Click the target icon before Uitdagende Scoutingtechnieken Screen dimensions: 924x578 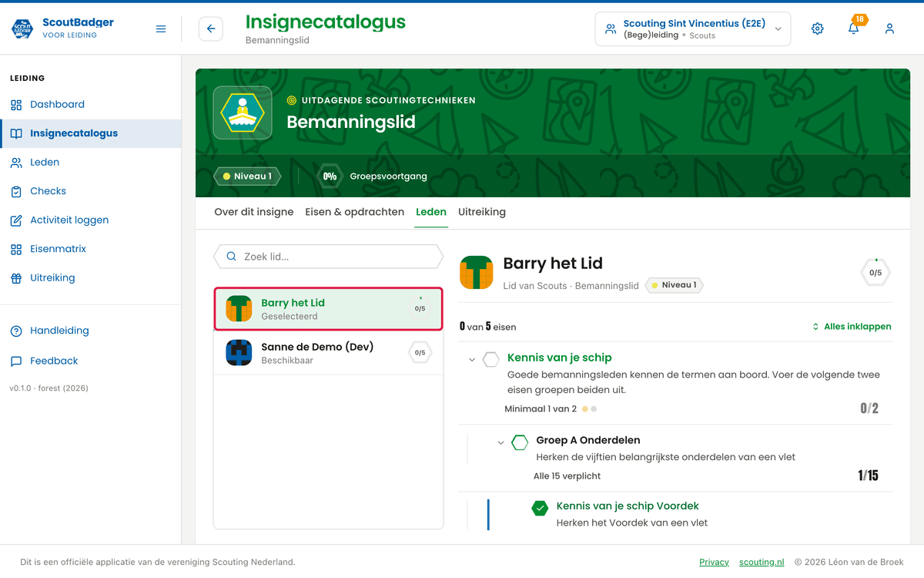[292, 100]
